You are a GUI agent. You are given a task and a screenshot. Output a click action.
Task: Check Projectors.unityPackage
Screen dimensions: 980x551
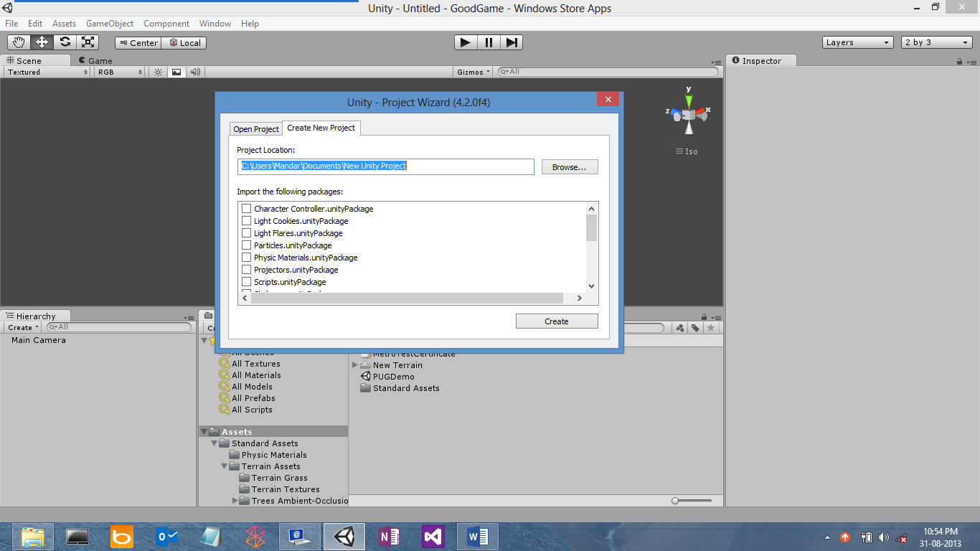coord(247,270)
